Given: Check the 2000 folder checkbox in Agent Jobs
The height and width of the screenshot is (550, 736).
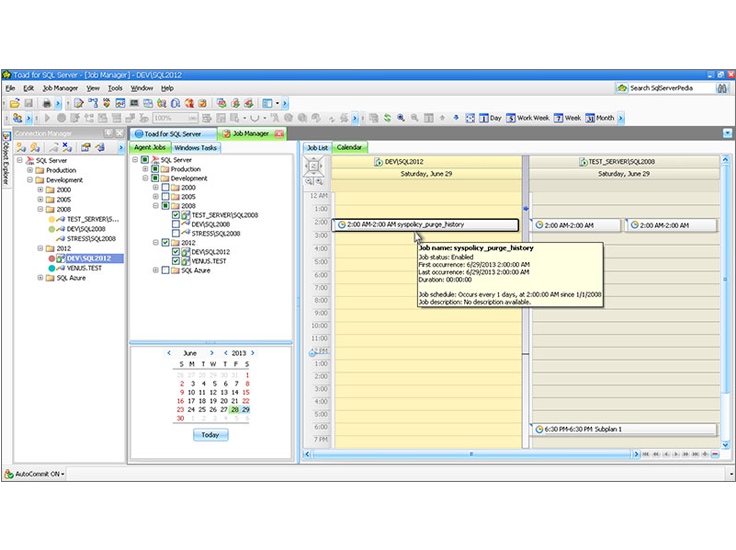Looking at the screenshot, I should 165,187.
